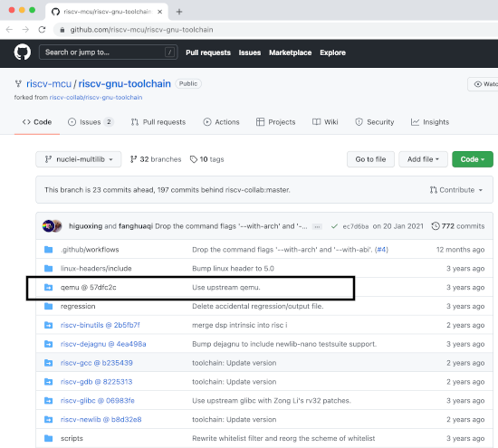Open the 10 tags link

pyautogui.click(x=206, y=159)
